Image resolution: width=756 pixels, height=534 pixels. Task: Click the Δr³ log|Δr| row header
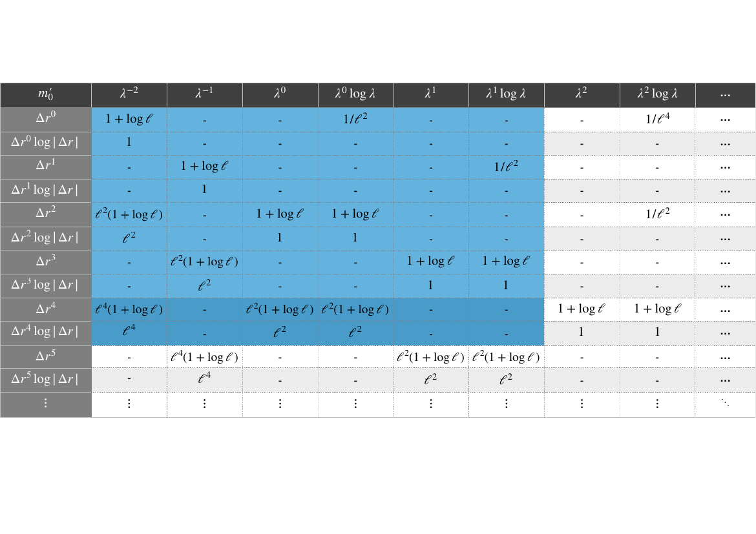(x=46, y=286)
